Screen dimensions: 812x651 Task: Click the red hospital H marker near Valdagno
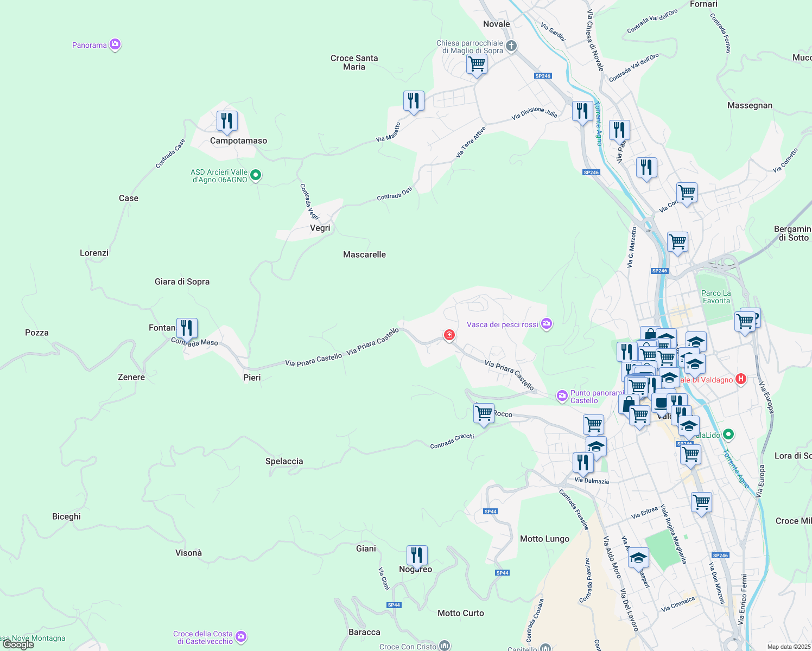(x=740, y=379)
